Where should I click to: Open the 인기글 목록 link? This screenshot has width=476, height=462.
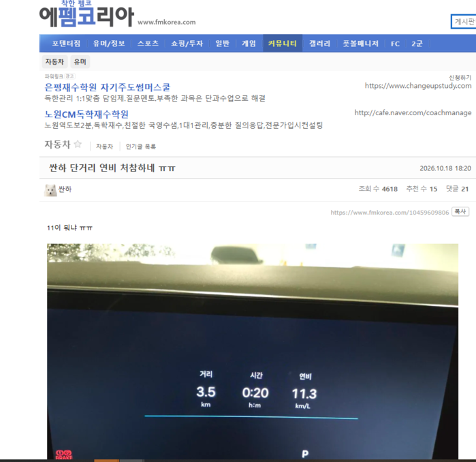point(140,147)
